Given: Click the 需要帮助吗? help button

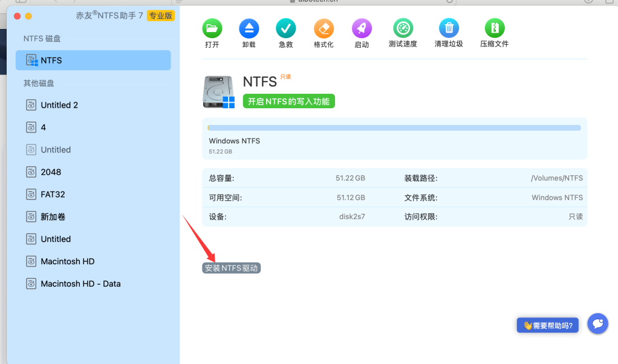Looking at the screenshot, I should [x=548, y=325].
